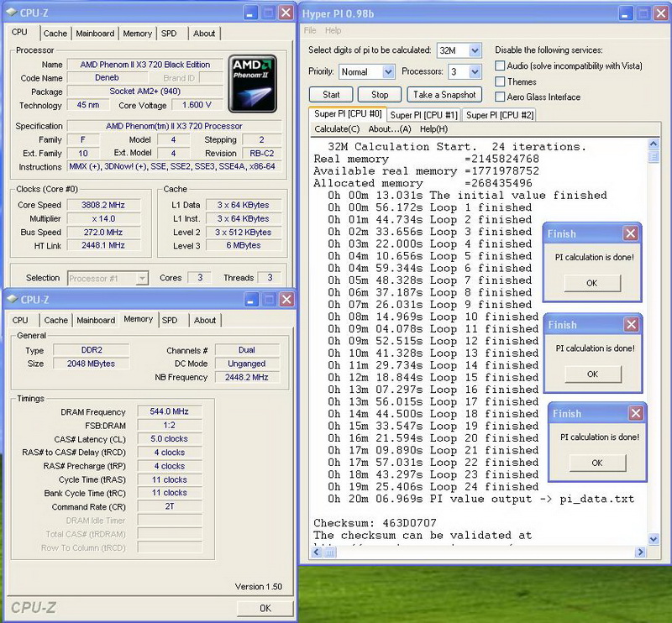This screenshot has width=672, height=623.
Task: Check the Aero Glass Interface option
Action: coord(501,97)
